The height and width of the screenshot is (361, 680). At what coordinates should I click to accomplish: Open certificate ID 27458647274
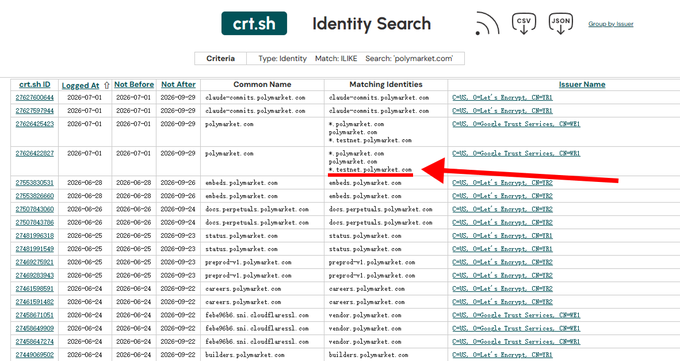pyautogui.click(x=35, y=341)
